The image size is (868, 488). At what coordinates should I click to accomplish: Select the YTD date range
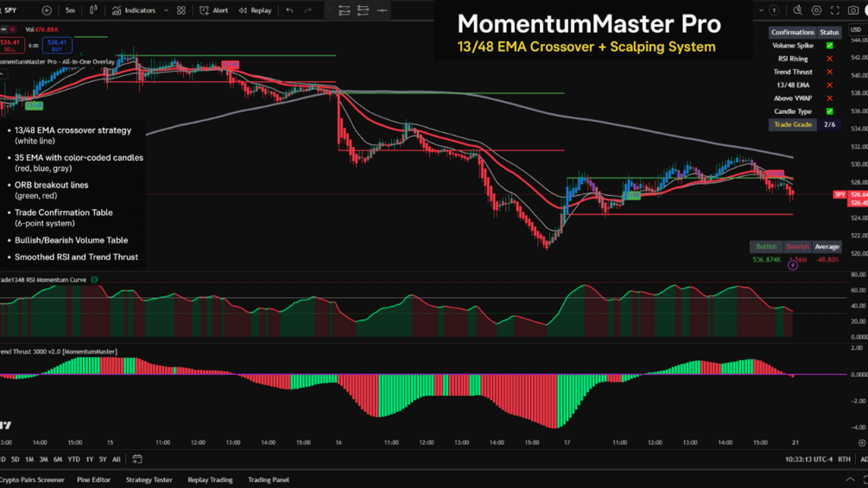coord(73,459)
